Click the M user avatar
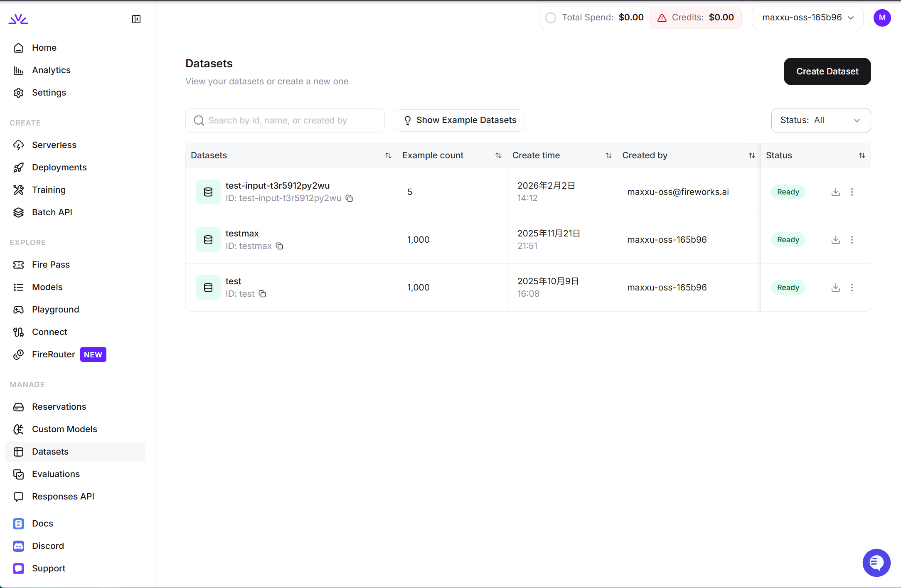 point(882,17)
